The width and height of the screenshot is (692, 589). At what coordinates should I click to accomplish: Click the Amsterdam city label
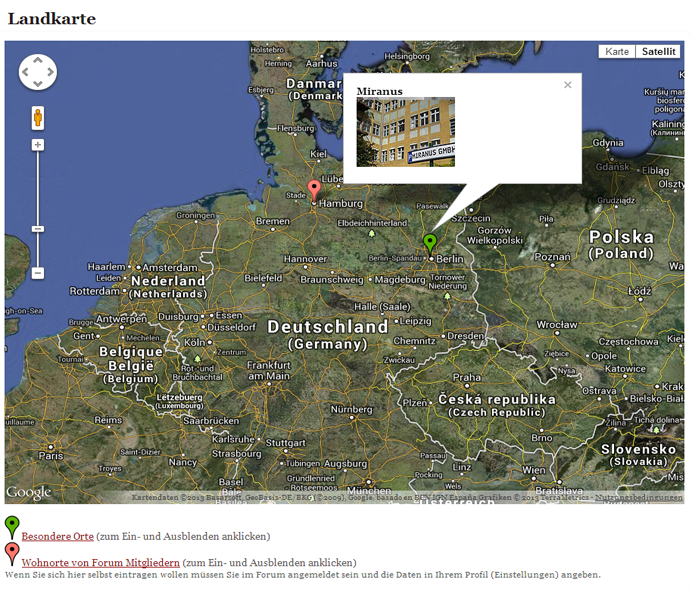[170, 267]
